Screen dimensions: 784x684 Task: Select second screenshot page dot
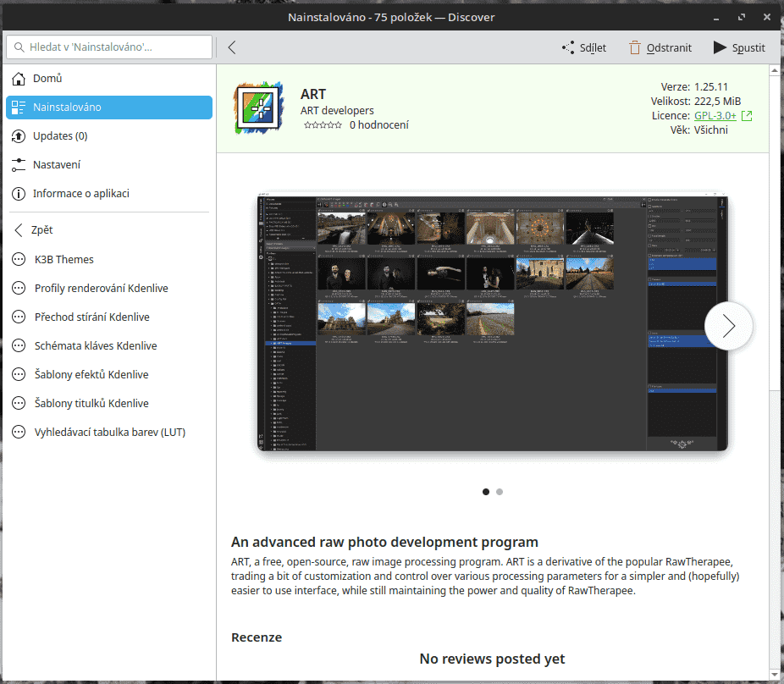point(499,492)
